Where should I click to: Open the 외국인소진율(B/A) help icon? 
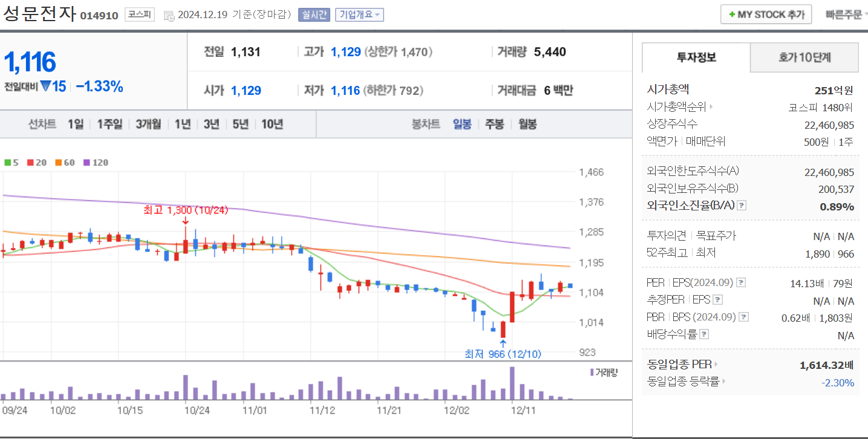(741, 206)
